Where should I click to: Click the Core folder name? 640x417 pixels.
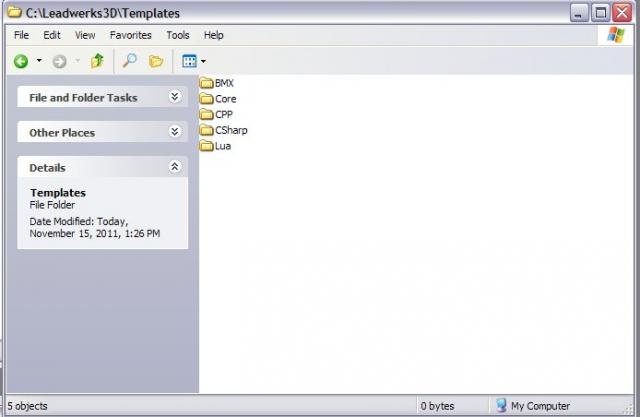pos(226,99)
